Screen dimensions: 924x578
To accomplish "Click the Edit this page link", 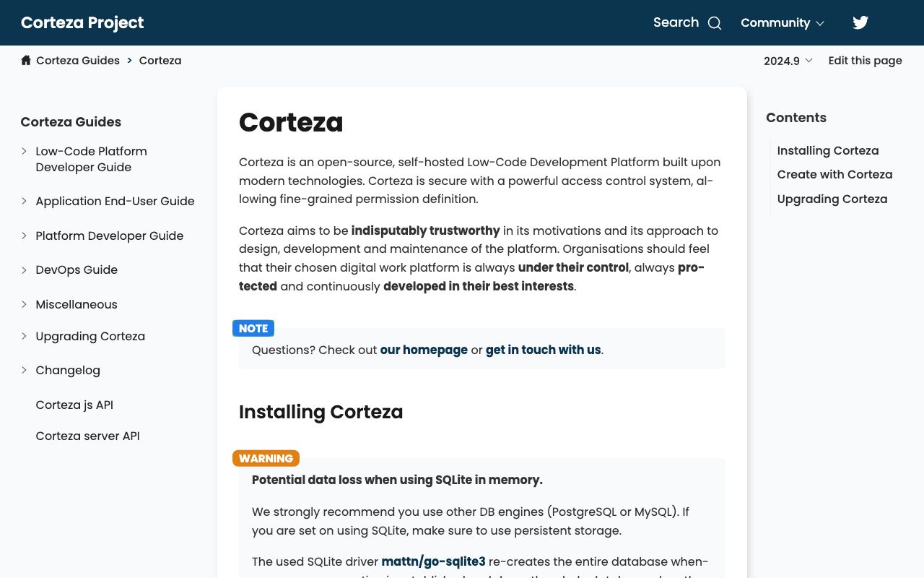I will [865, 61].
